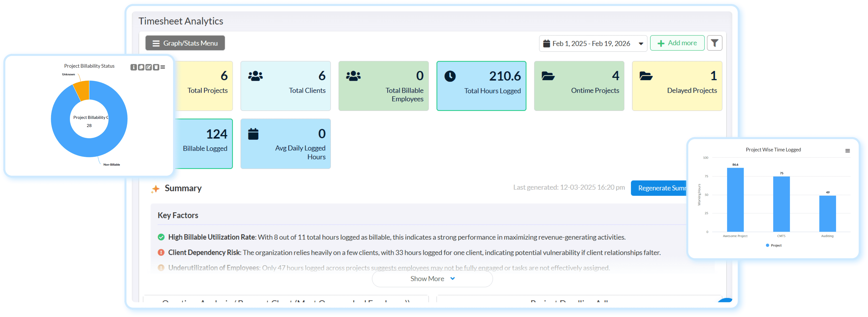Image resolution: width=868 pixels, height=317 pixels.
Task: Select the Total Hours Logged card
Action: pos(481,86)
